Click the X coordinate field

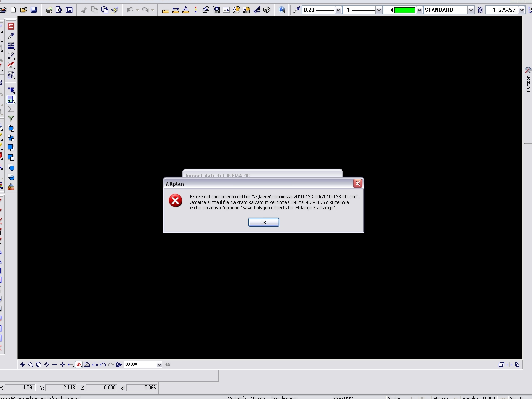pyautogui.click(x=20, y=388)
